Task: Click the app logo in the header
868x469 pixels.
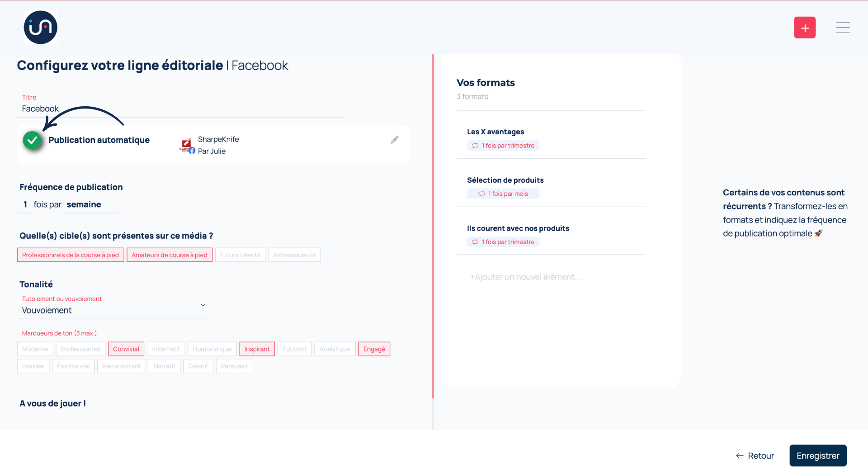Action: [41, 27]
